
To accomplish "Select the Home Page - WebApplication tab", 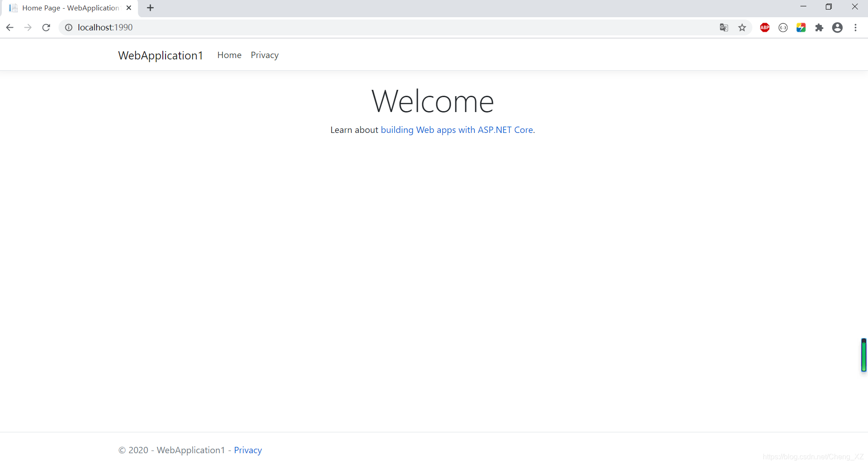I will click(70, 8).
